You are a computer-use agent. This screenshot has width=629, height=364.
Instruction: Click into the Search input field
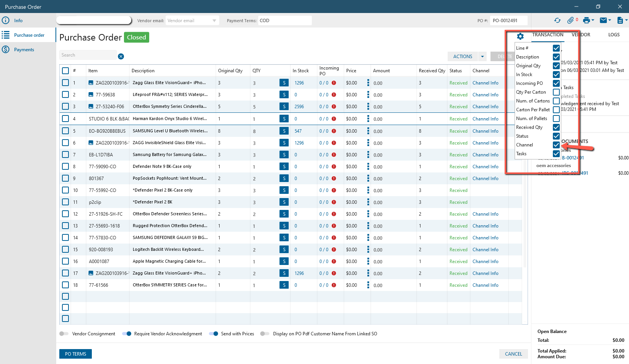(88, 55)
